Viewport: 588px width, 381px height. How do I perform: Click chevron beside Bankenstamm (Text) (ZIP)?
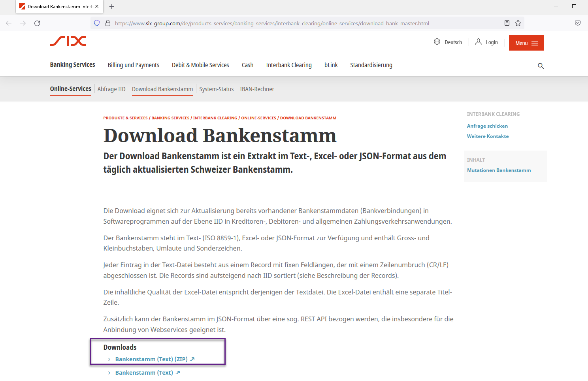109,359
